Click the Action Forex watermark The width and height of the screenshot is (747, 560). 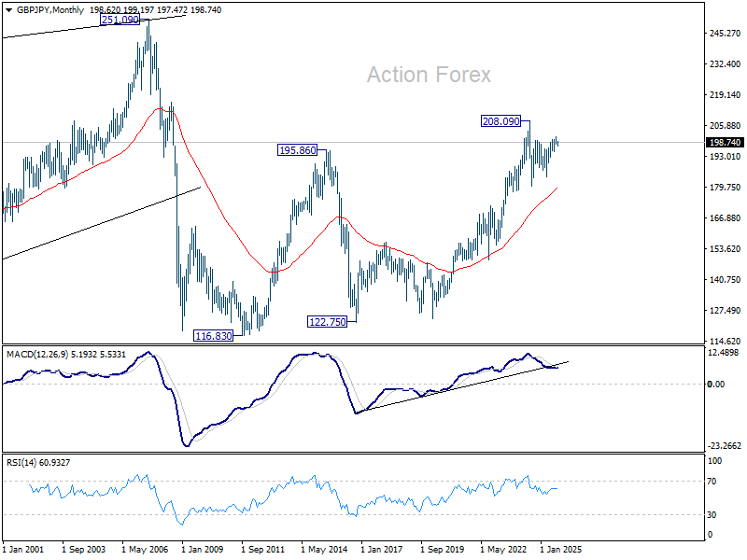429,75
